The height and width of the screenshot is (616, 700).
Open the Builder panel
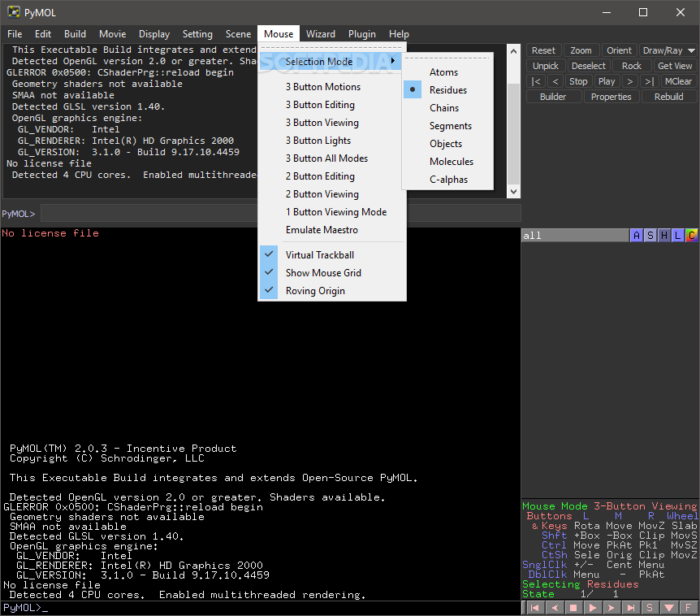553,97
